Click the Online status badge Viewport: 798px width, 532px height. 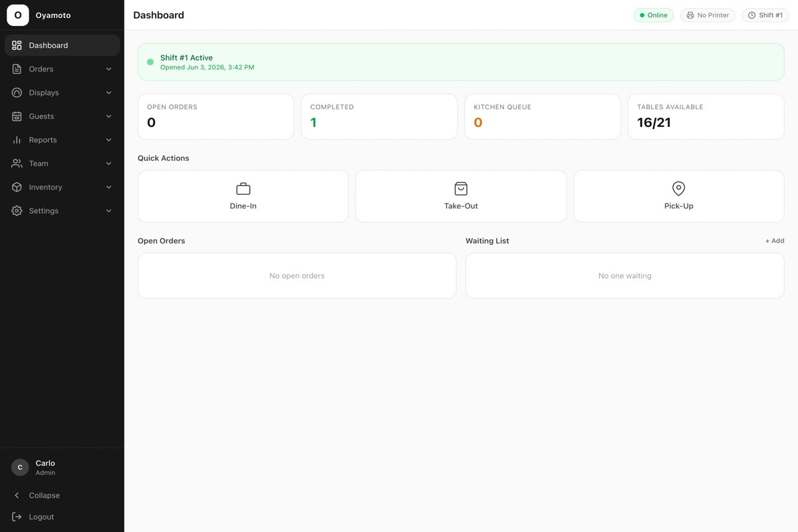coord(654,15)
